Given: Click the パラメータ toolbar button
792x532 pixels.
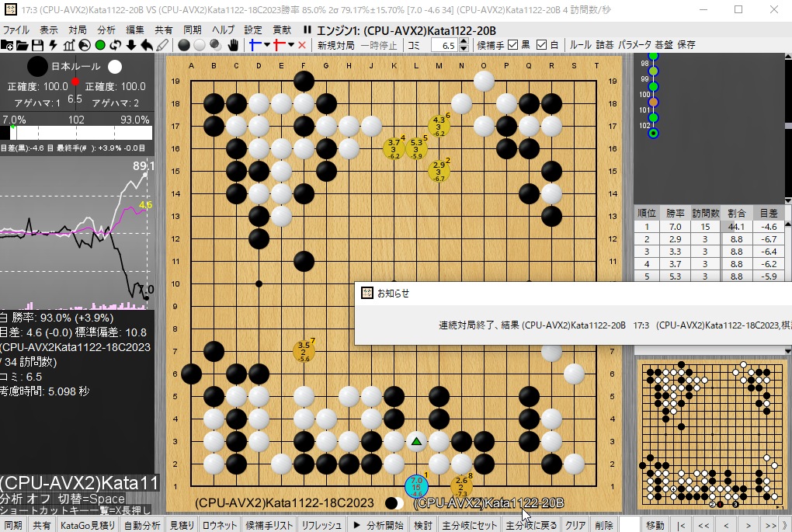Looking at the screenshot, I should point(634,45).
